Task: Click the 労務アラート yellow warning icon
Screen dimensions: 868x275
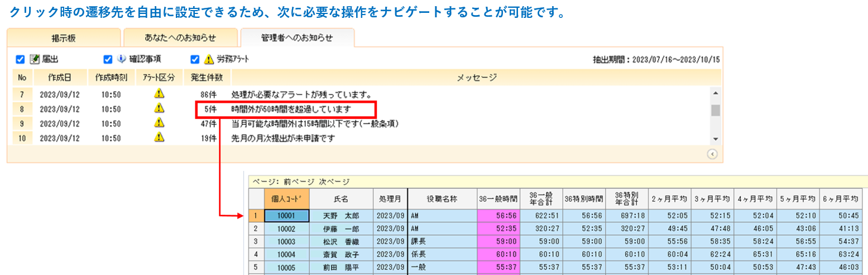Action: click(209, 59)
